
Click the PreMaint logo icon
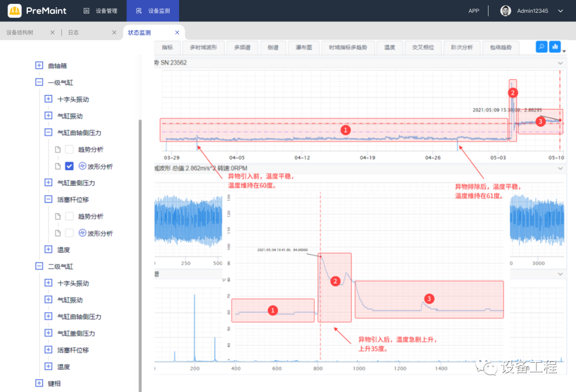[x=14, y=11]
